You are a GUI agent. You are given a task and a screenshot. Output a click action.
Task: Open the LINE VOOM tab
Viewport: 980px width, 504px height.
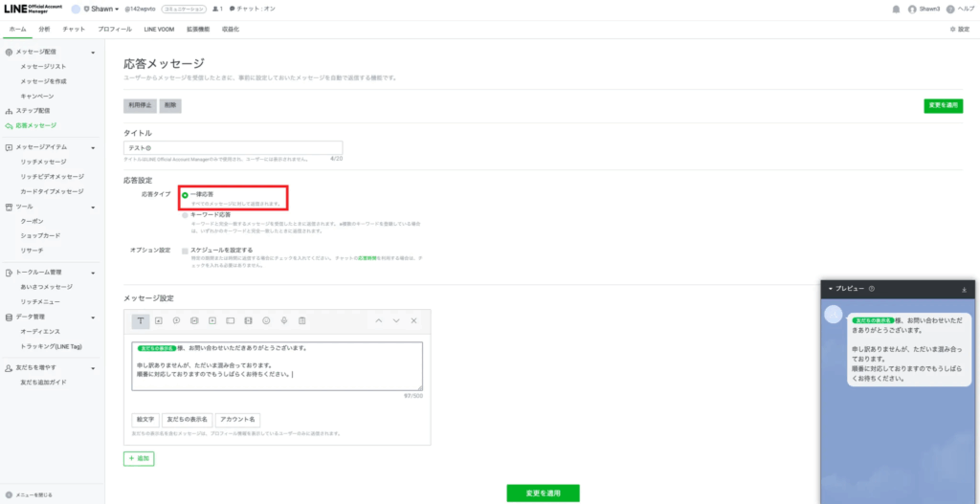tap(146, 30)
